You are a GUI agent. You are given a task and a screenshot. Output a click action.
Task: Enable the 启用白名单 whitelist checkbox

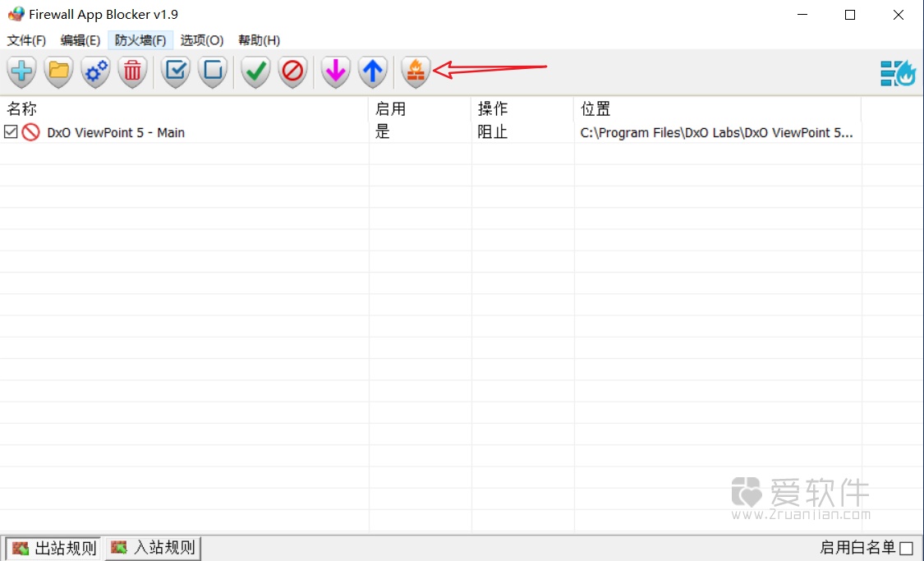coord(906,547)
